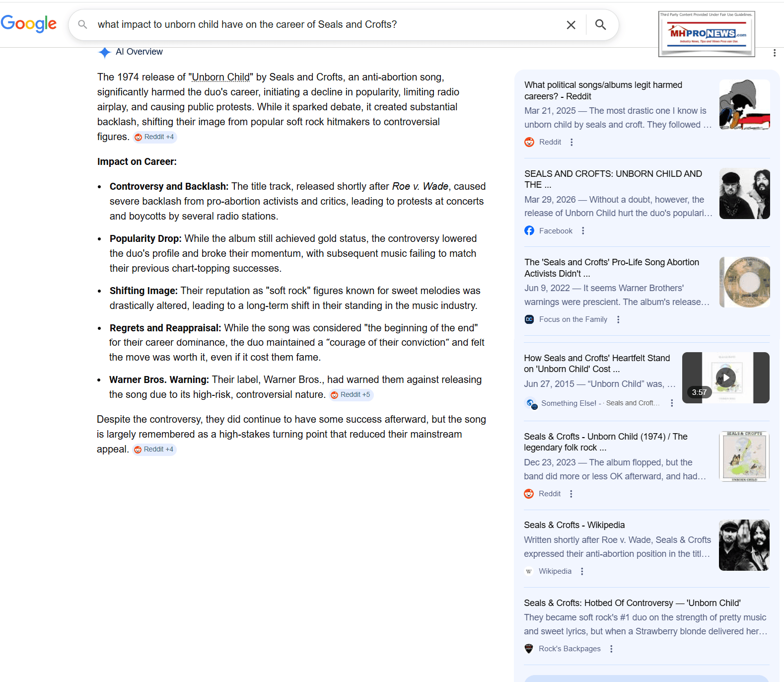The image size is (784, 682).
Task: Open Unborn Child album cover thumbnail
Action: pyautogui.click(x=744, y=456)
